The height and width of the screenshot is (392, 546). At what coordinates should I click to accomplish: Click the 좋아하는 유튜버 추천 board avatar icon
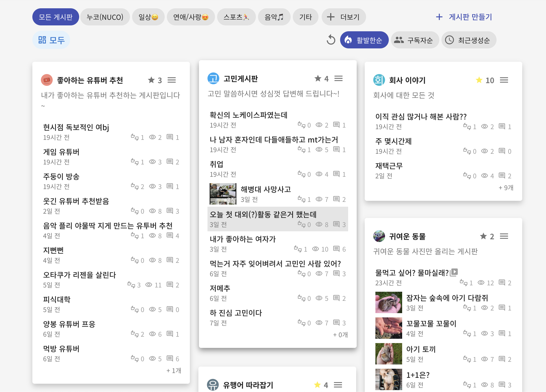[x=47, y=80]
